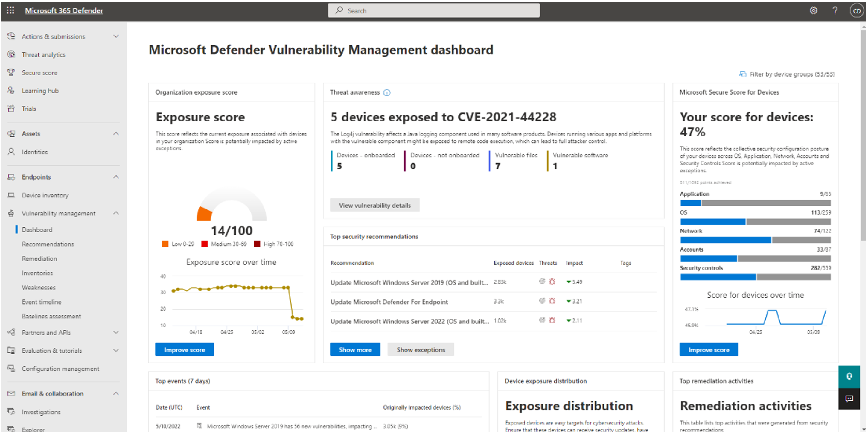This screenshot has height=435, width=868.
Task: Open Update Microsoft Windows Server 2019 recommendation
Action: 409,282
